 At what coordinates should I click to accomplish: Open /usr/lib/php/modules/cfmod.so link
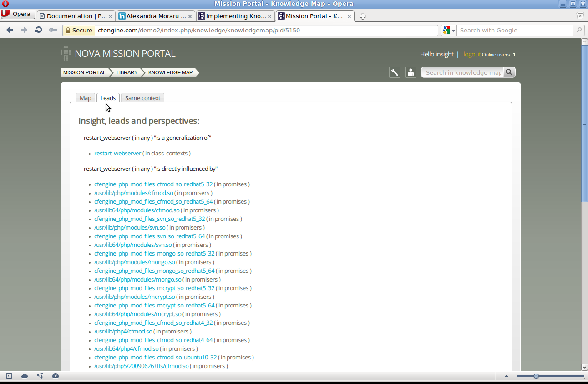[x=133, y=193]
